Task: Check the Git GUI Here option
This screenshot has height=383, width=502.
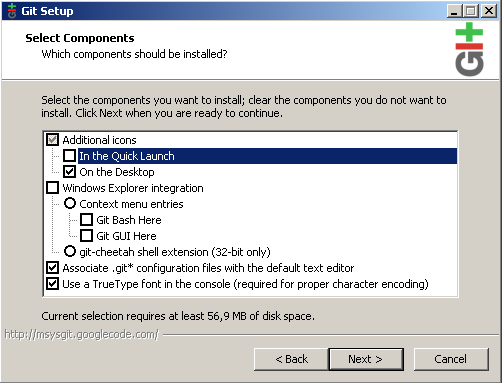Action: point(86,236)
